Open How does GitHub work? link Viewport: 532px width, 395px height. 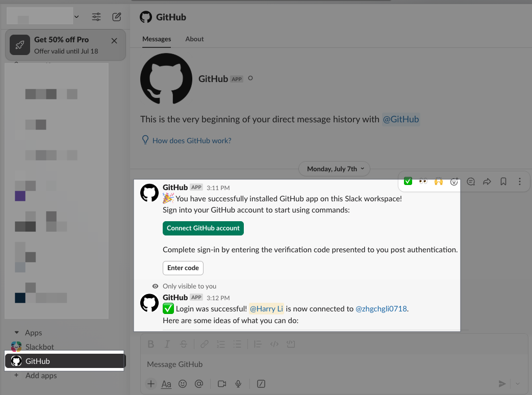[x=192, y=141]
